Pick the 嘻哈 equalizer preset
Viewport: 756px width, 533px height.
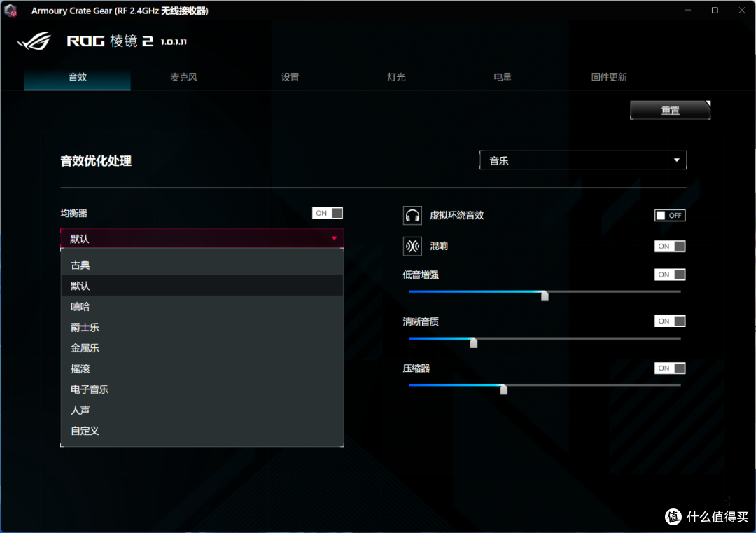click(x=202, y=306)
